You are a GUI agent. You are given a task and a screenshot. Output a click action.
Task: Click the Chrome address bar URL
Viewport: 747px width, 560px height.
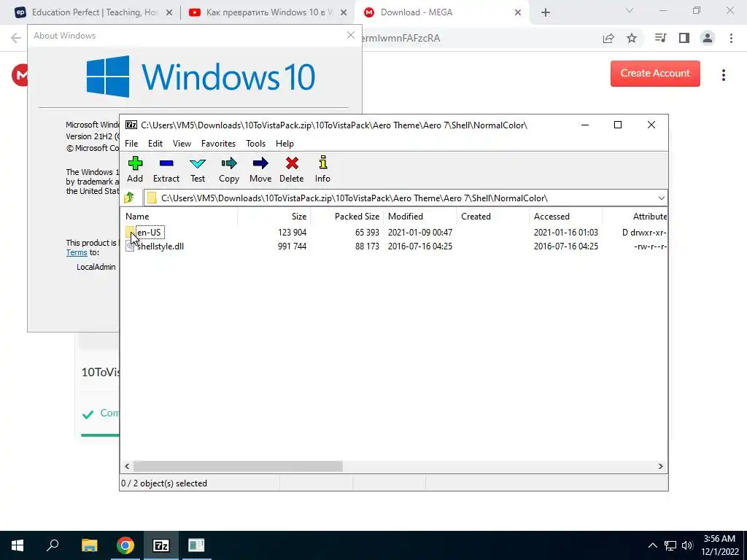click(401, 38)
